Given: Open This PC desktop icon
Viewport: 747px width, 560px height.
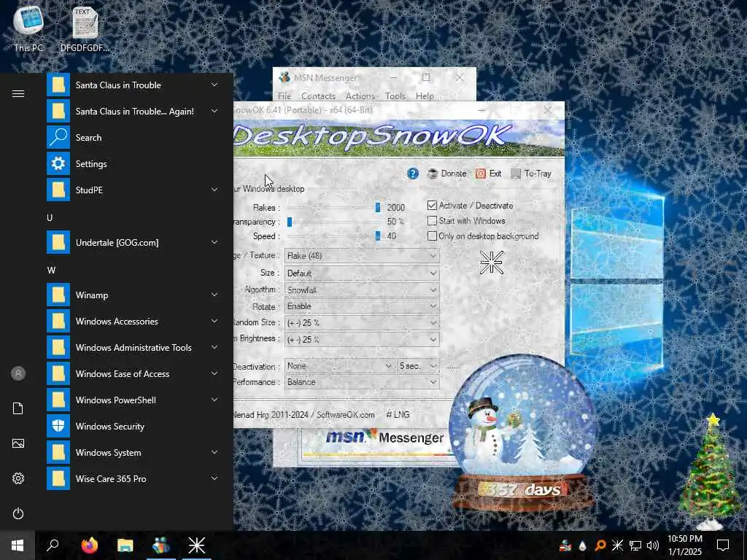Looking at the screenshot, I should (28, 29).
